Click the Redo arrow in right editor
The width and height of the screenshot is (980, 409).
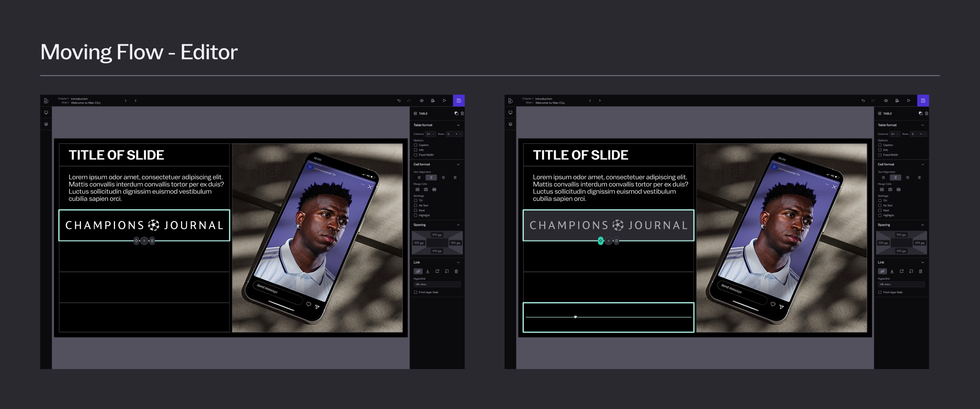tap(873, 101)
